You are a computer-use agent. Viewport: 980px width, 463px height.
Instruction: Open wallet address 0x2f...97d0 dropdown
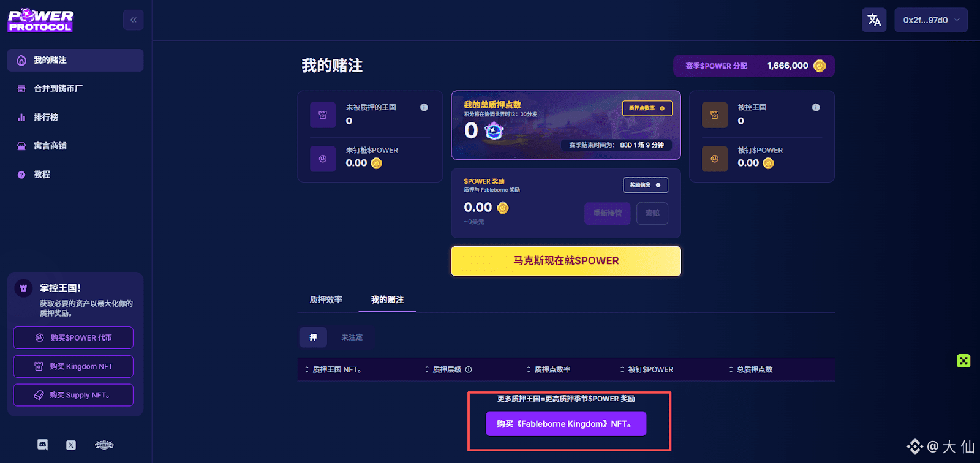[931, 20]
